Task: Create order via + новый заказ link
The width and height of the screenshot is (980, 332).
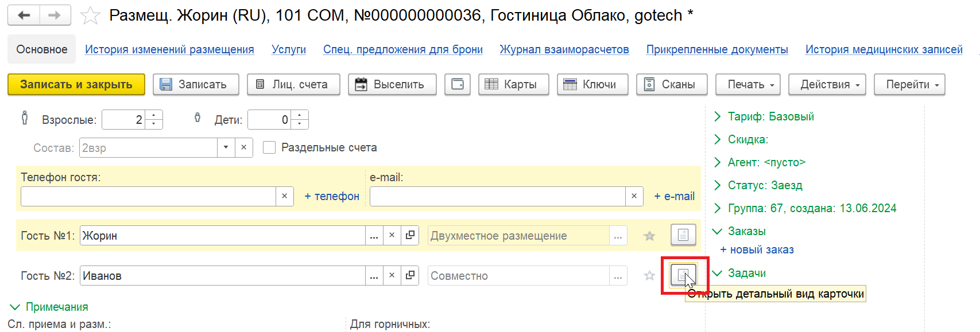Action: (x=757, y=249)
